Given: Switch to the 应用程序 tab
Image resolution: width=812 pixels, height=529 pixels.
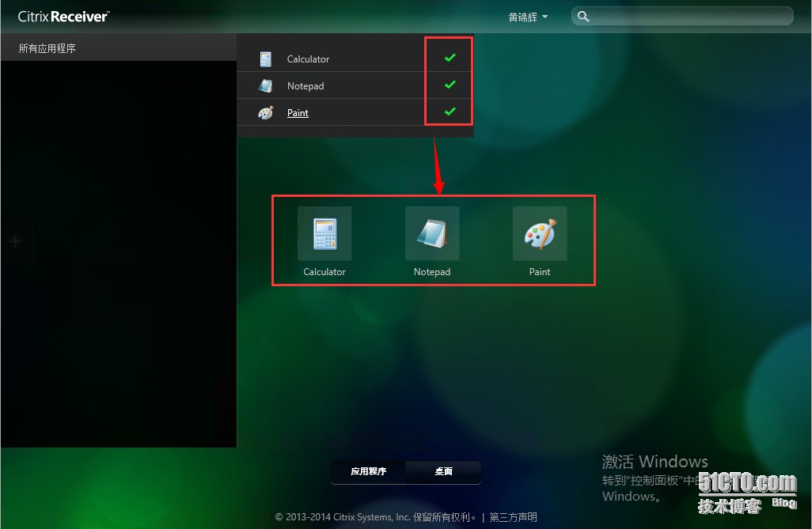Looking at the screenshot, I should [368, 471].
